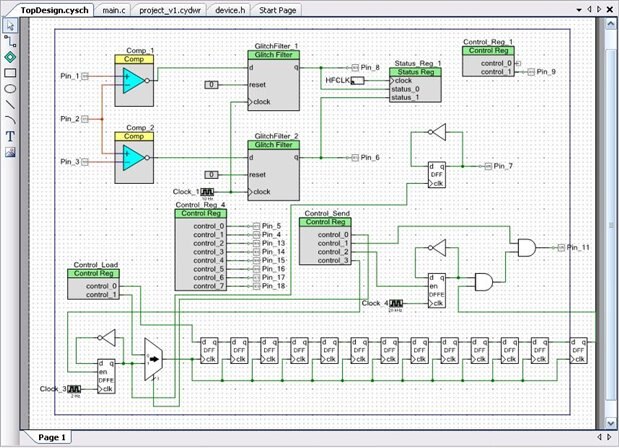
Task: Select the text annotation tool
Action: [10, 136]
